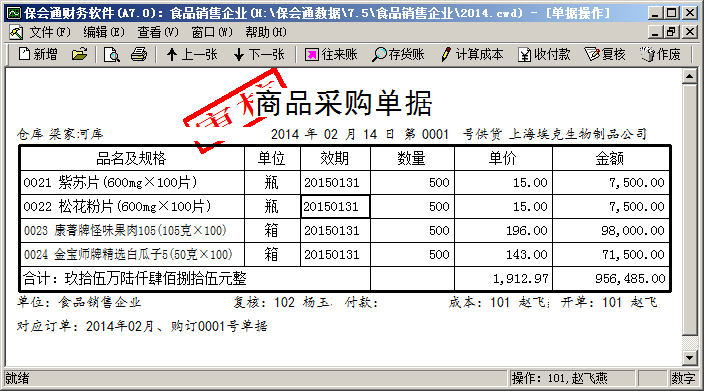Go to next document with 下一张
The width and height of the screenshot is (704, 391).
click(x=259, y=54)
